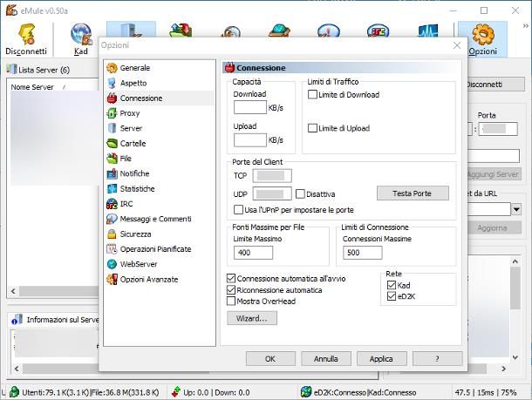
Task: Expand the URL dropdown in main window
Action: click(x=516, y=209)
